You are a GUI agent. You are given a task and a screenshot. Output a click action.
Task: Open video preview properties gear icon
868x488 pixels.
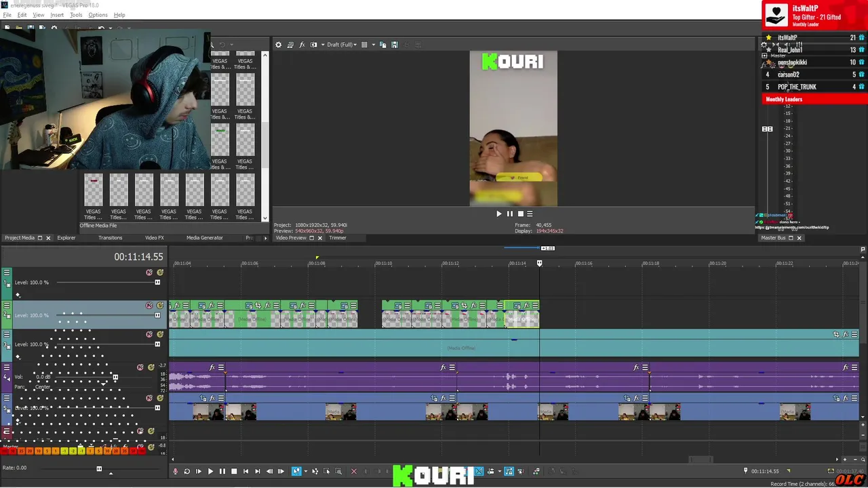(278, 45)
